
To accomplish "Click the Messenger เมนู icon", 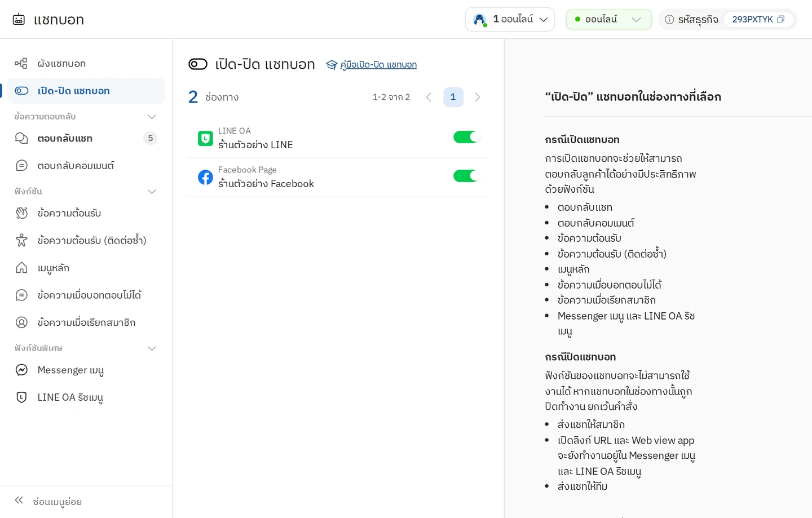I will pos(21,370).
